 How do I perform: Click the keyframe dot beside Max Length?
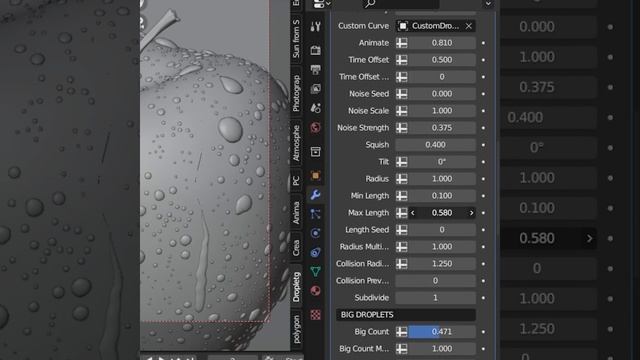483,213
